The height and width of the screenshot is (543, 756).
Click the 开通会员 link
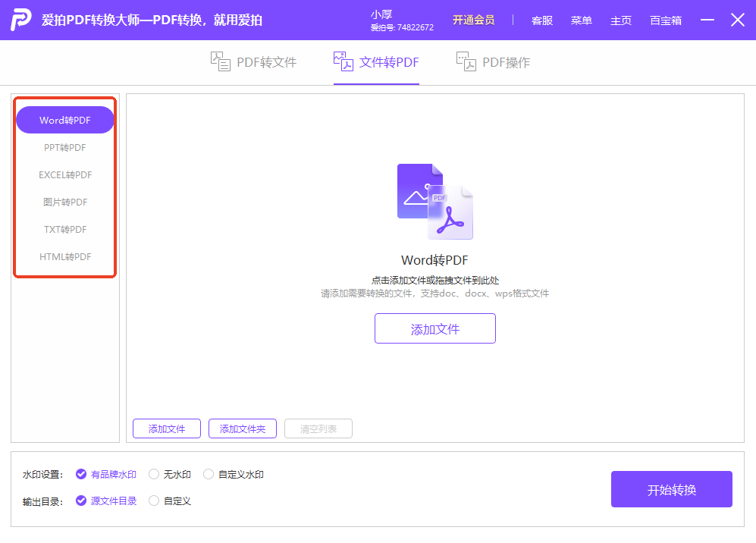click(x=473, y=20)
